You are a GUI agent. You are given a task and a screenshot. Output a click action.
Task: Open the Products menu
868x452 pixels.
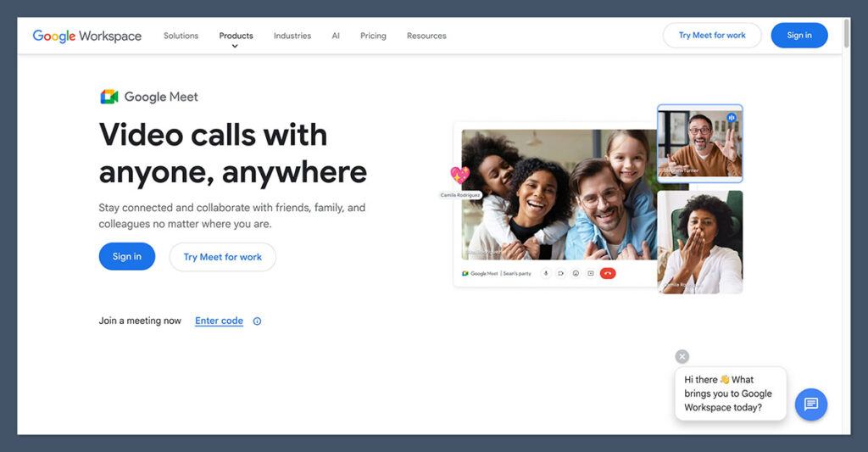point(236,36)
